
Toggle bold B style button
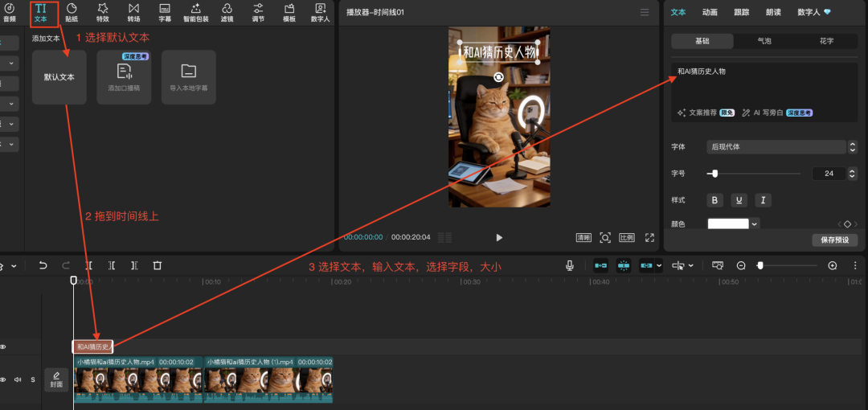[714, 200]
